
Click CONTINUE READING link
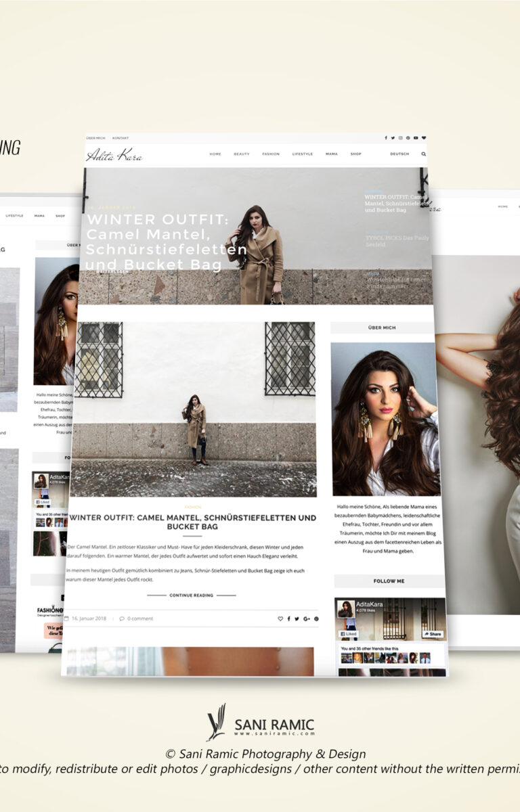point(191,595)
